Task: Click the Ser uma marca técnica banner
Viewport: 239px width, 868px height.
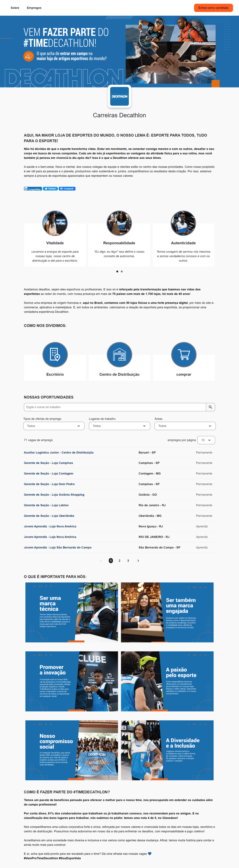Action: [72, 613]
